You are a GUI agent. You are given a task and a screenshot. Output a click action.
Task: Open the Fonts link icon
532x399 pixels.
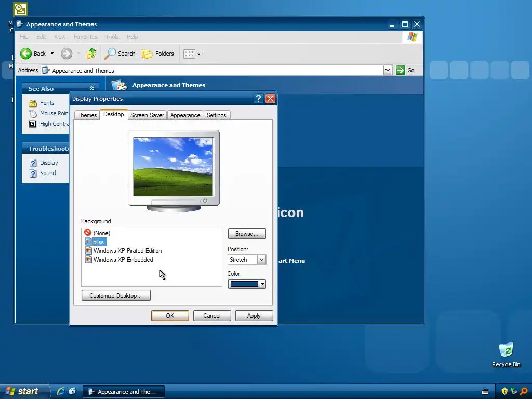click(33, 103)
